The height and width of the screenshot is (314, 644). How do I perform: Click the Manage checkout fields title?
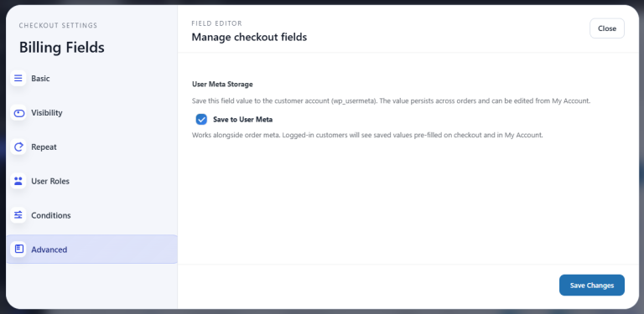click(249, 38)
